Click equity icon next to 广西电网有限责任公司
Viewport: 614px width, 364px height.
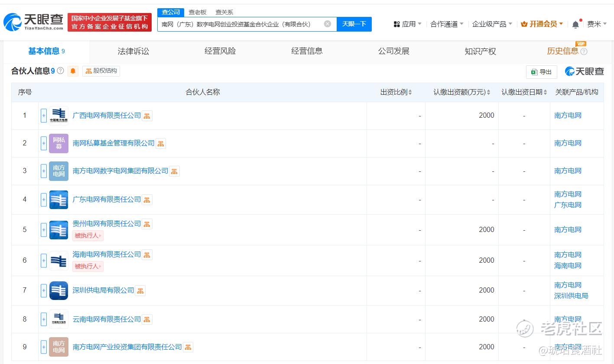[x=147, y=115]
